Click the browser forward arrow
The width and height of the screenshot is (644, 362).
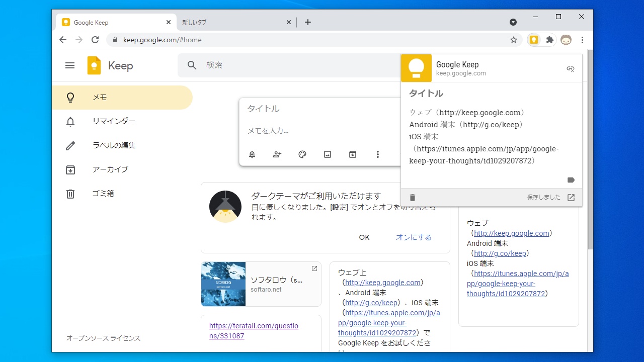(79, 40)
